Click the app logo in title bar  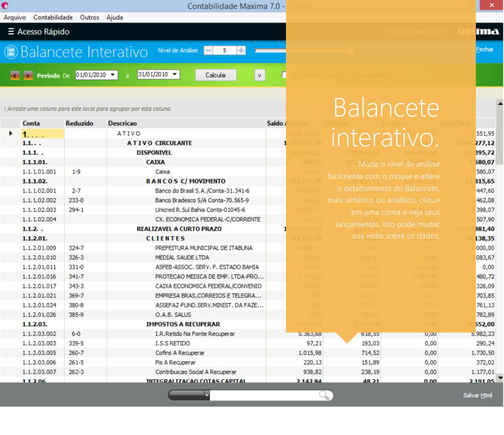point(6,6)
